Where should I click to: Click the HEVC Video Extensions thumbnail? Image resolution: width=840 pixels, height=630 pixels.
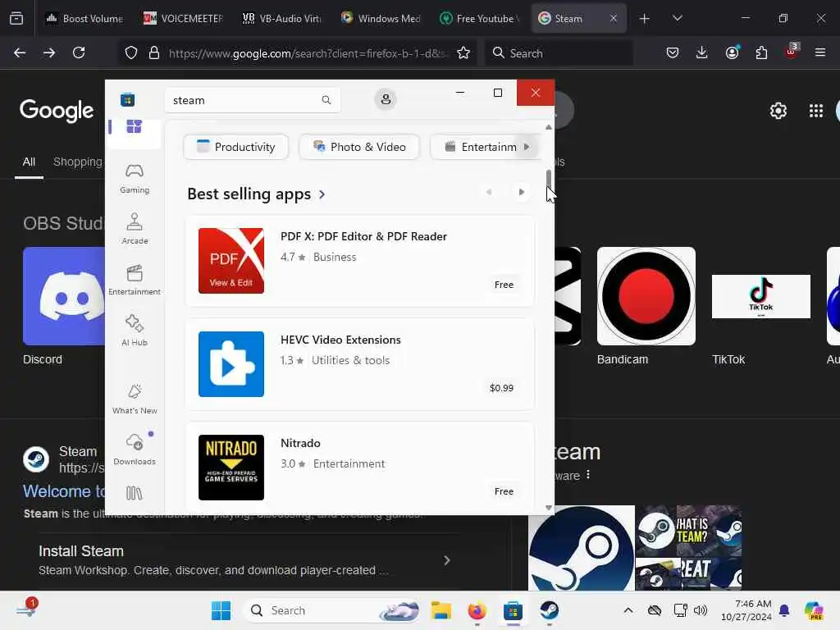tap(231, 364)
